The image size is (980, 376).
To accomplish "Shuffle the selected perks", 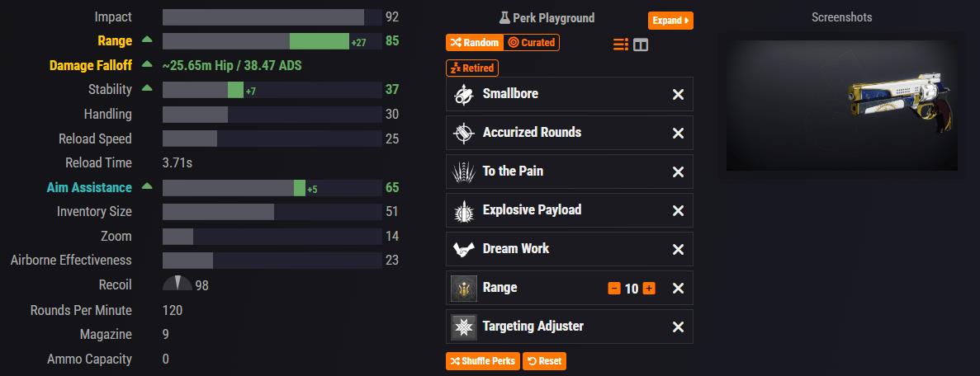I will (483, 361).
